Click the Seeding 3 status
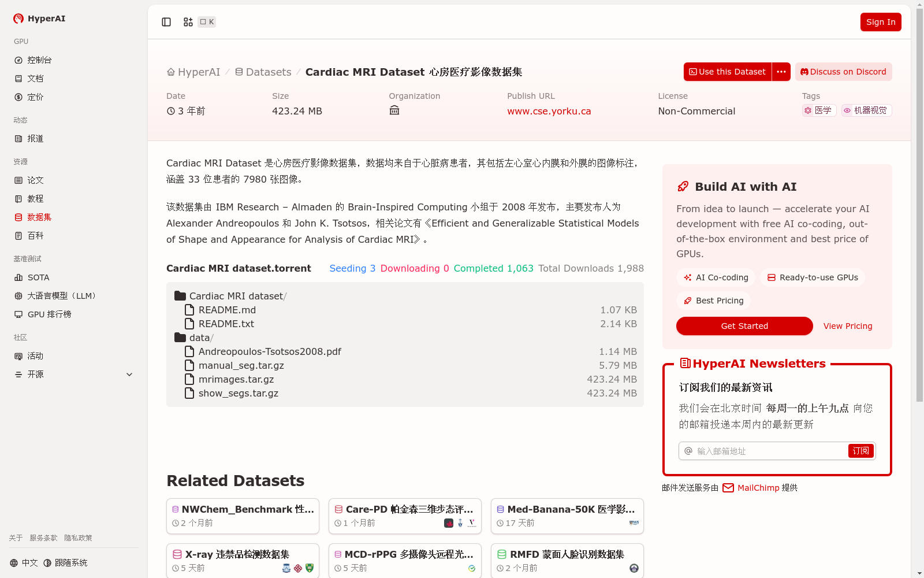The width and height of the screenshot is (924, 578). tap(352, 268)
